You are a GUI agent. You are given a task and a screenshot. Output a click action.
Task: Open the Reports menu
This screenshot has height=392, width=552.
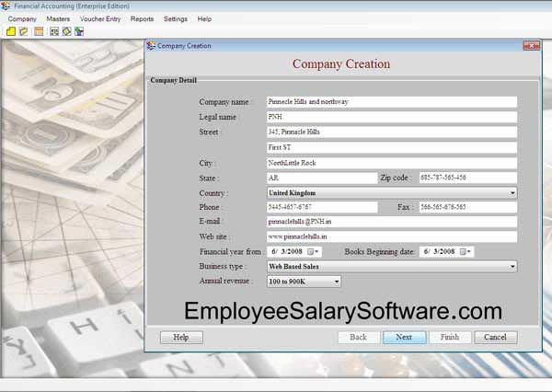coord(143,19)
